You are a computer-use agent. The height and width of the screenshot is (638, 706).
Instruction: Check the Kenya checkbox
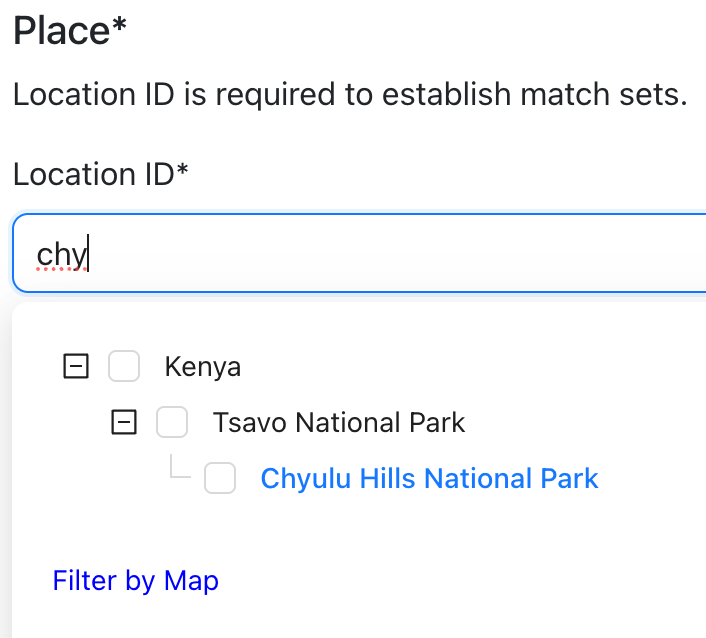124,366
